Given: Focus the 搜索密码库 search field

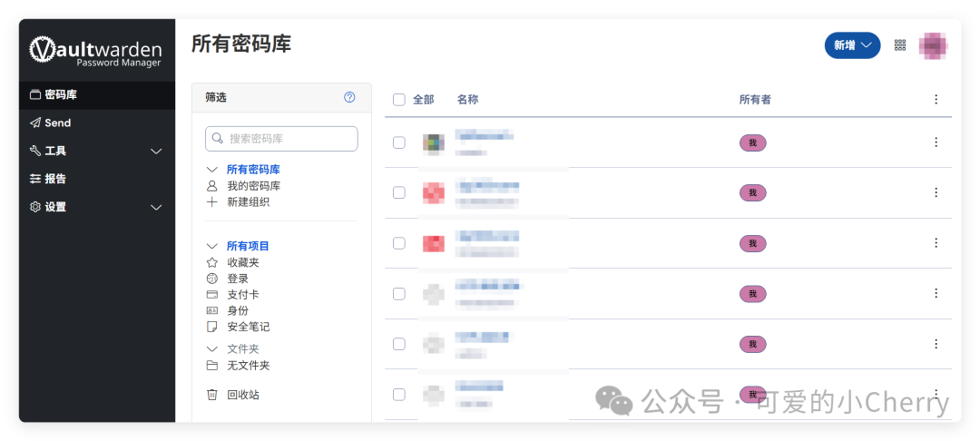Looking at the screenshot, I should tap(281, 139).
